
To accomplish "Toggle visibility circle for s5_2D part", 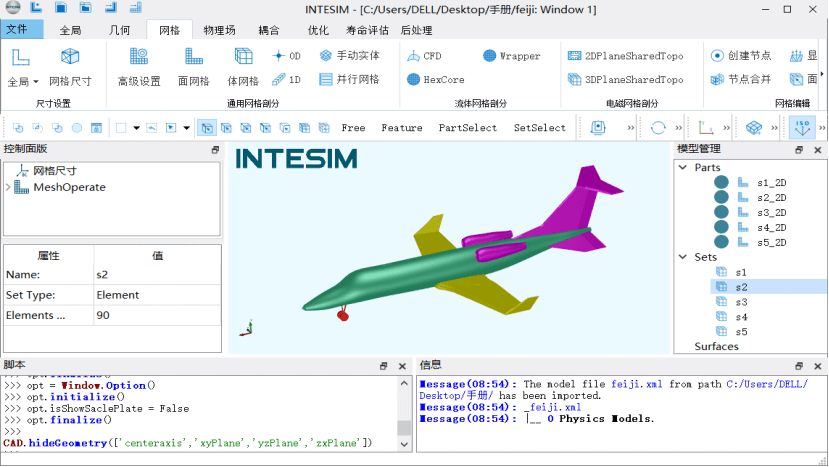I will pyautogui.click(x=721, y=242).
